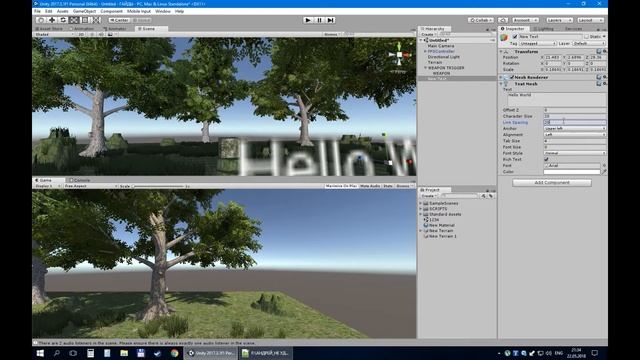Collapse the WEAPON TRIGGER hierarchy item

coord(425,68)
